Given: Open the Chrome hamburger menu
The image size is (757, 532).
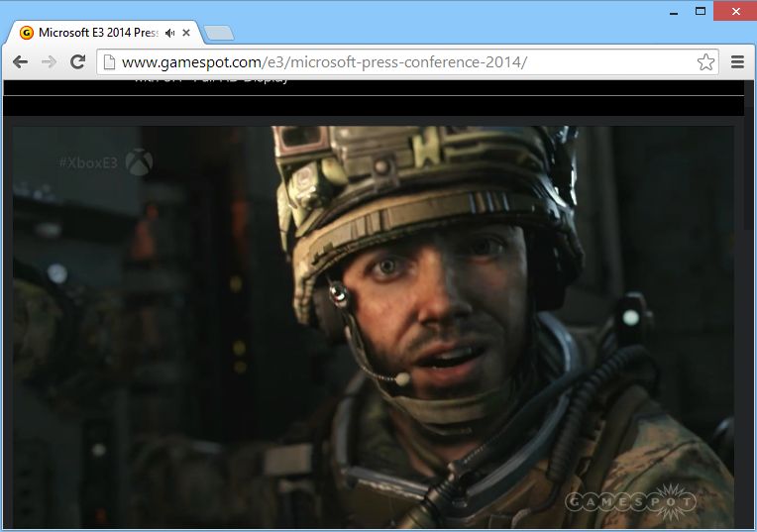Looking at the screenshot, I should [x=737, y=61].
